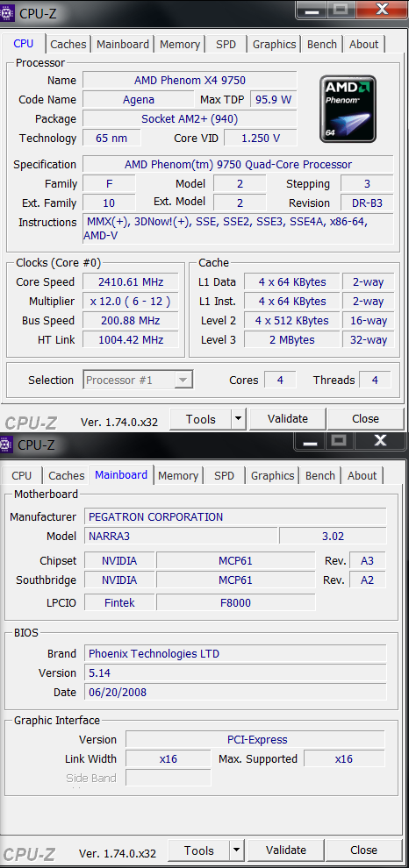The height and width of the screenshot is (868, 409).
Task: Click the Graphic Interface Version PCI-Express
Action: 255,740
